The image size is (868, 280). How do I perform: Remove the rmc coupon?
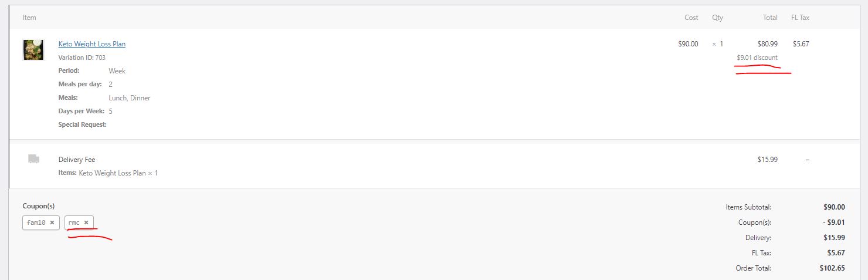click(x=86, y=222)
